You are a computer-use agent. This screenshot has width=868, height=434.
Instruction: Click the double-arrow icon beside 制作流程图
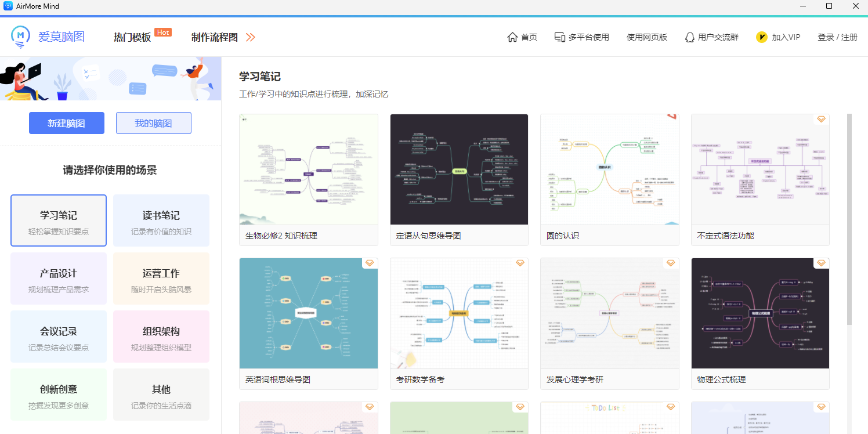click(250, 37)
